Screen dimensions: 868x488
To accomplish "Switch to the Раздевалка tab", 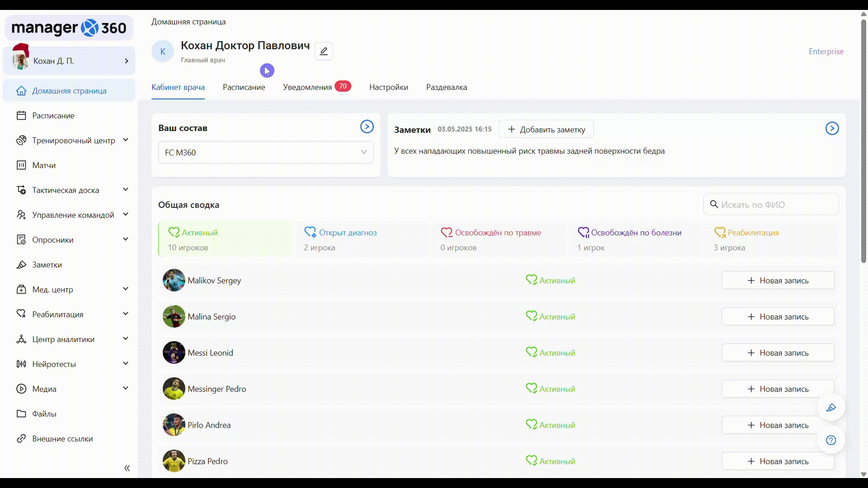I will pos(446,87).
